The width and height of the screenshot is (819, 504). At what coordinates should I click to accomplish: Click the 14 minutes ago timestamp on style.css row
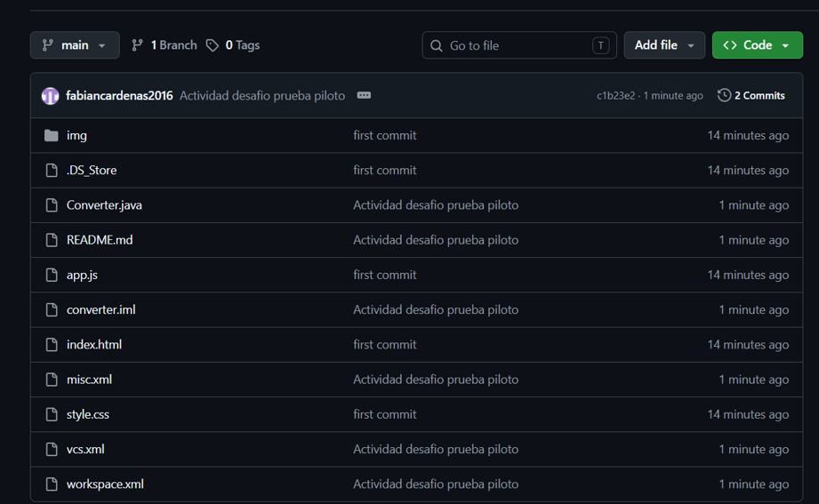pyautogui.click(x=748, y=414)
